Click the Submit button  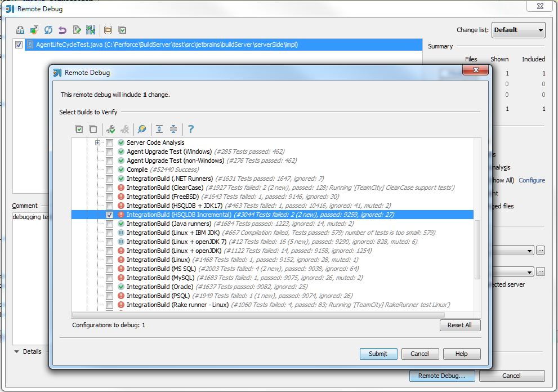pyautogui.click(x=378, y=354)
